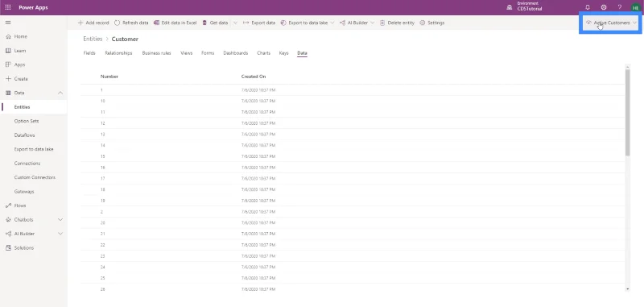Click Add record in toolbar
Screen dimensions: 644x307
coord(93,23)
